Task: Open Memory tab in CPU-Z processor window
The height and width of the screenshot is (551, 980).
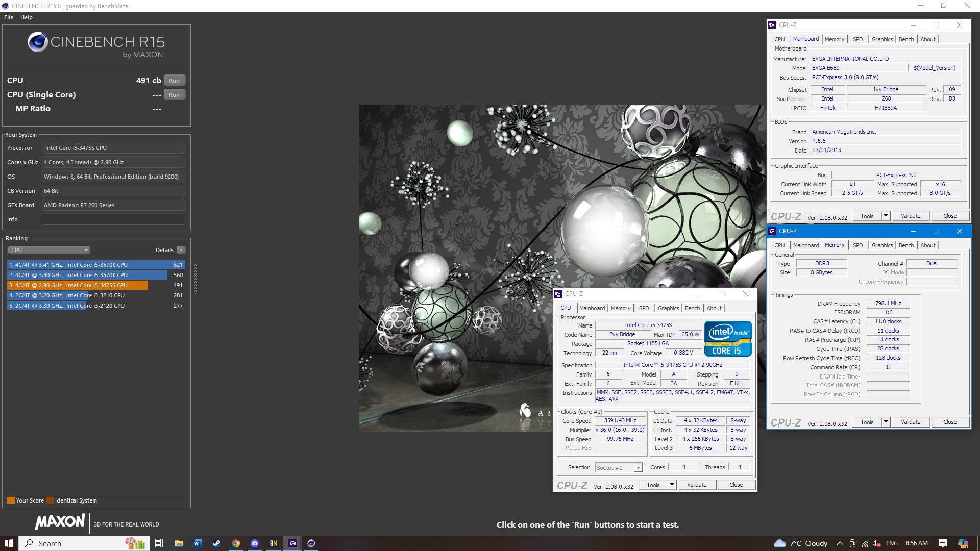Action: 621,308
